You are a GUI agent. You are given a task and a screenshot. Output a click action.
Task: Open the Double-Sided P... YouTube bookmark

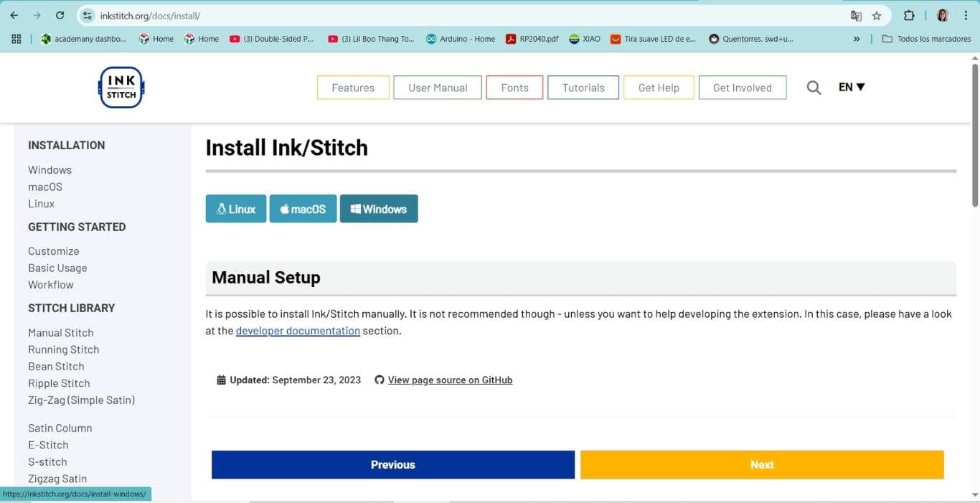pyautogui.click(x=272, y=39)
